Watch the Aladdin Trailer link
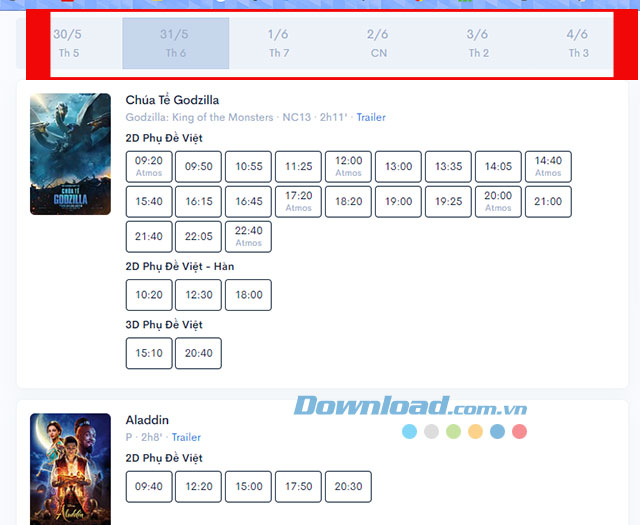This screenshot has height=525, width=640. coord(186,437)
